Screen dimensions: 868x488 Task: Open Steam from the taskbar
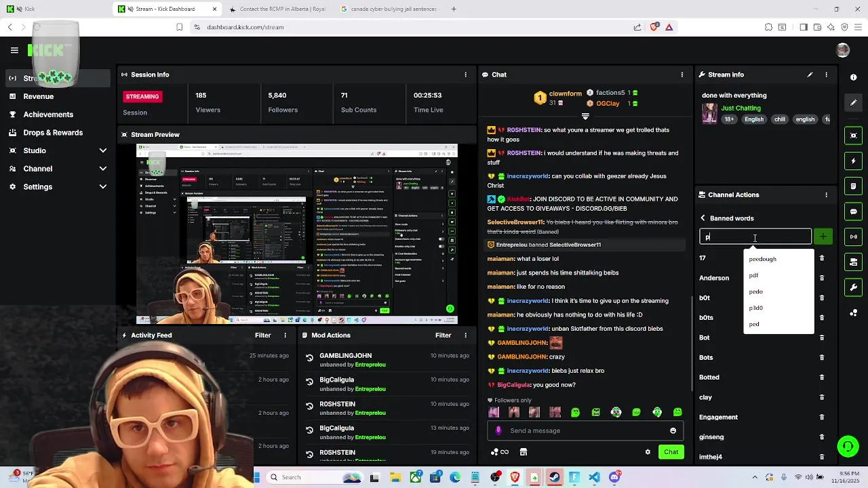click(555, 477)
